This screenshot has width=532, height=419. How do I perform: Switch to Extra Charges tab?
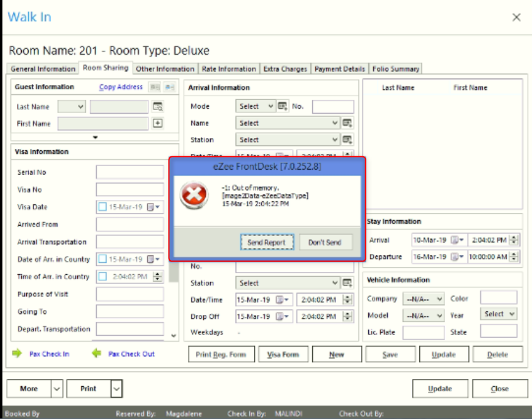point(285,69)
